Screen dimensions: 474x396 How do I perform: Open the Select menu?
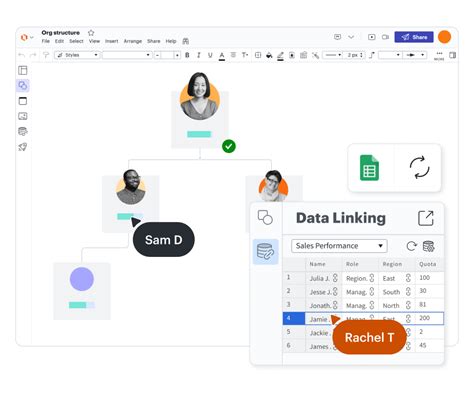point(76,41)
